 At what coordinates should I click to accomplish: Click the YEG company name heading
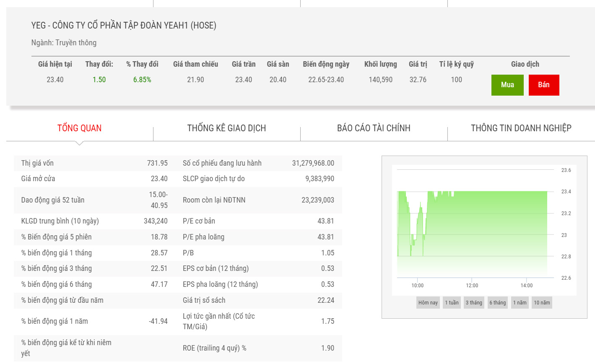(124, 26)
